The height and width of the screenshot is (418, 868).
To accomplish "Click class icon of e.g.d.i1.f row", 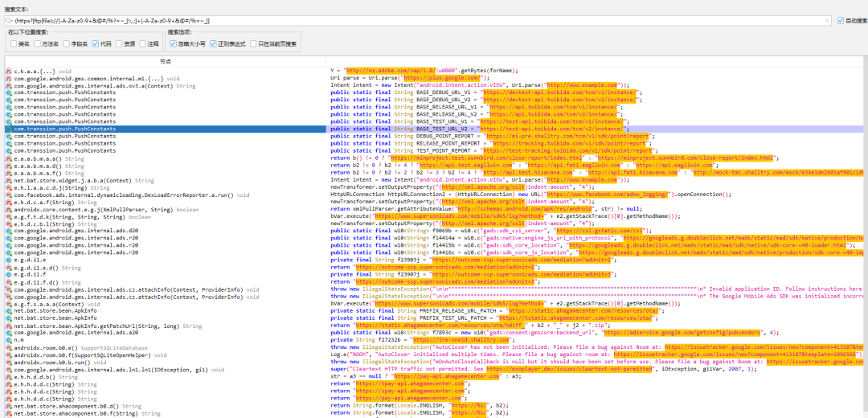I will click(x=8, y=274).
